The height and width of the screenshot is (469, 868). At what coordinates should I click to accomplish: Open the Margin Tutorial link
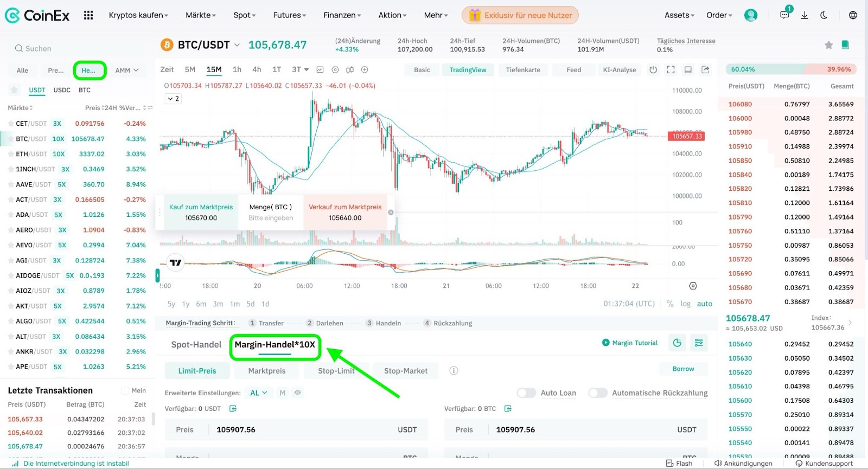click(630, 343)
